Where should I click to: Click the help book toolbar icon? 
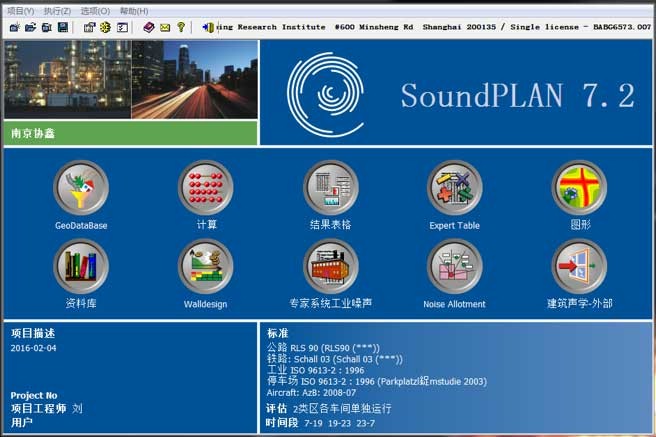[x=148, y=27]
